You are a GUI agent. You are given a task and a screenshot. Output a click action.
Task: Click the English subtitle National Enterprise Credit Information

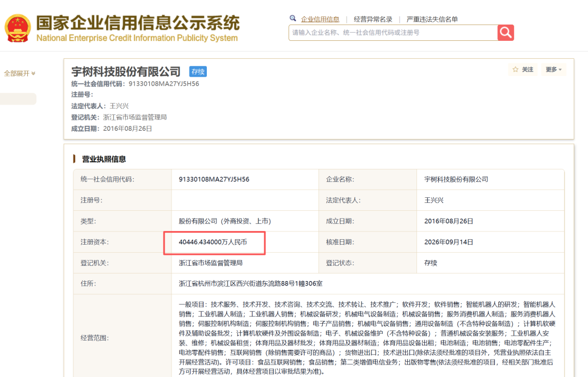pyautogui.click(x=137, y=38)
